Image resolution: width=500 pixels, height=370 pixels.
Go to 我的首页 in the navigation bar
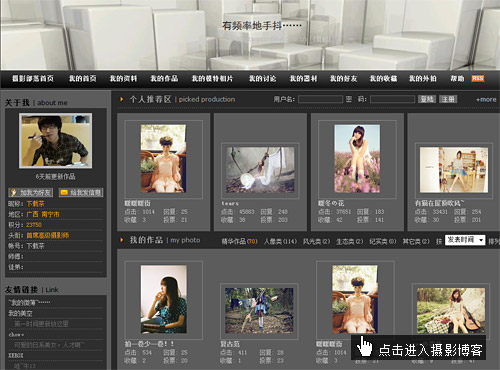[x=83, y=79]
